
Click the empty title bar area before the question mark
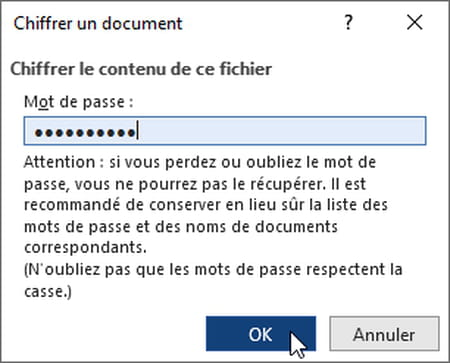[x=263, y=23]
